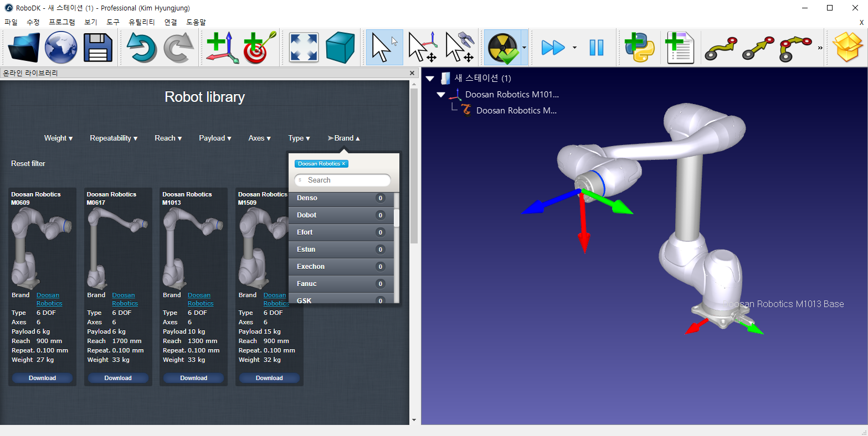Open the 프로그램 menu
868x436 pixels.
point(61,22)
